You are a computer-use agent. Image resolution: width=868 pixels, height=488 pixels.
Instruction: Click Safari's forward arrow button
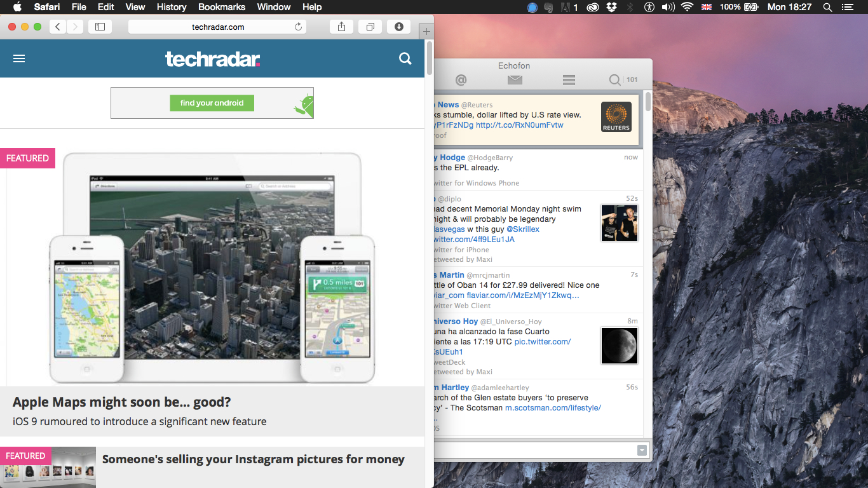coord(75,27)
